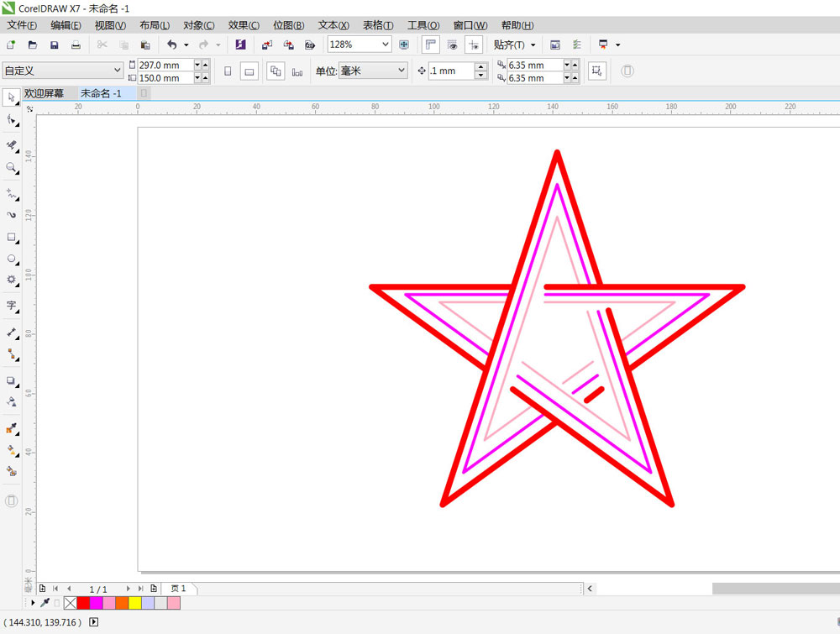Select the Ellipse tool

pyautogui.click(x=12, y=259)
